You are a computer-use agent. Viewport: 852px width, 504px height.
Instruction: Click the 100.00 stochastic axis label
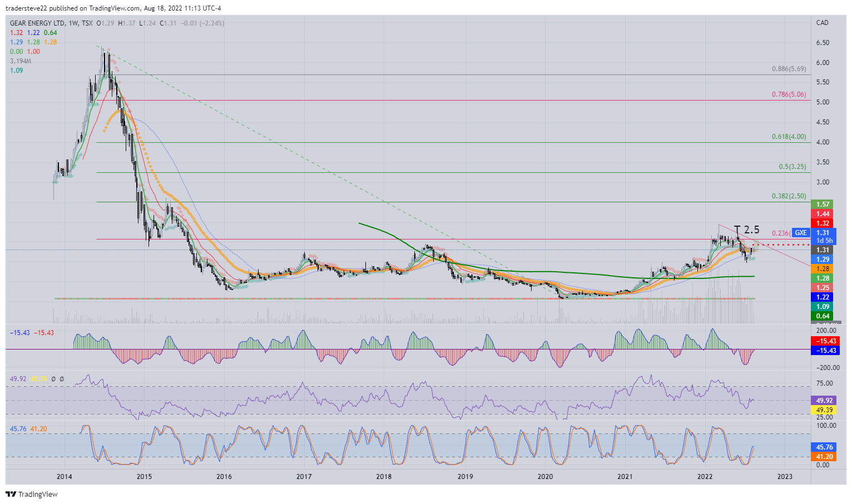pyautogui.click(x=826, y=426)
